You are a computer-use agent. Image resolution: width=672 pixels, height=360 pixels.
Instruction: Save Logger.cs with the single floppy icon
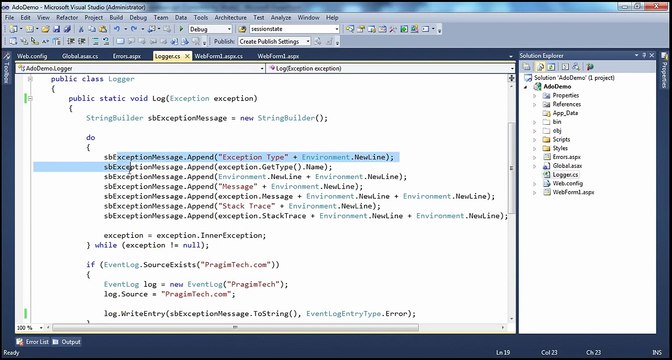point(57,29)
